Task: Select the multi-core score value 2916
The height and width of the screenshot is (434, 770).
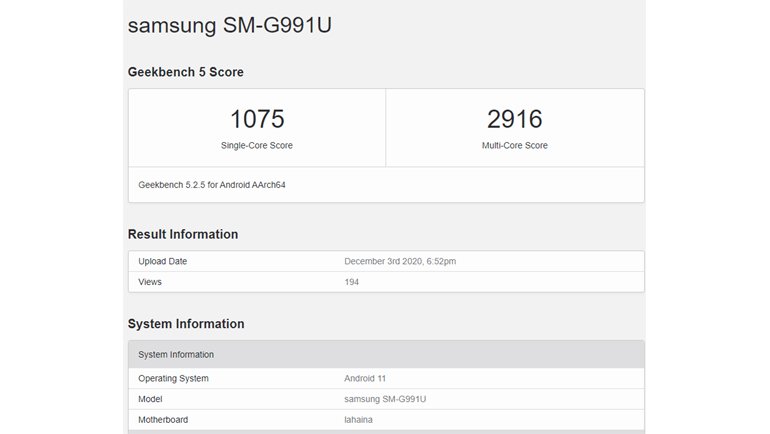Action: pos(515,119)
